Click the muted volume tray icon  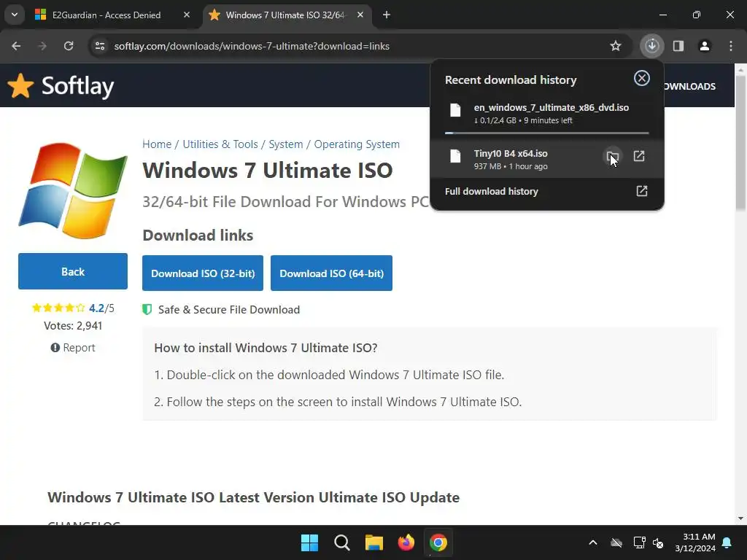coord(659,542)
